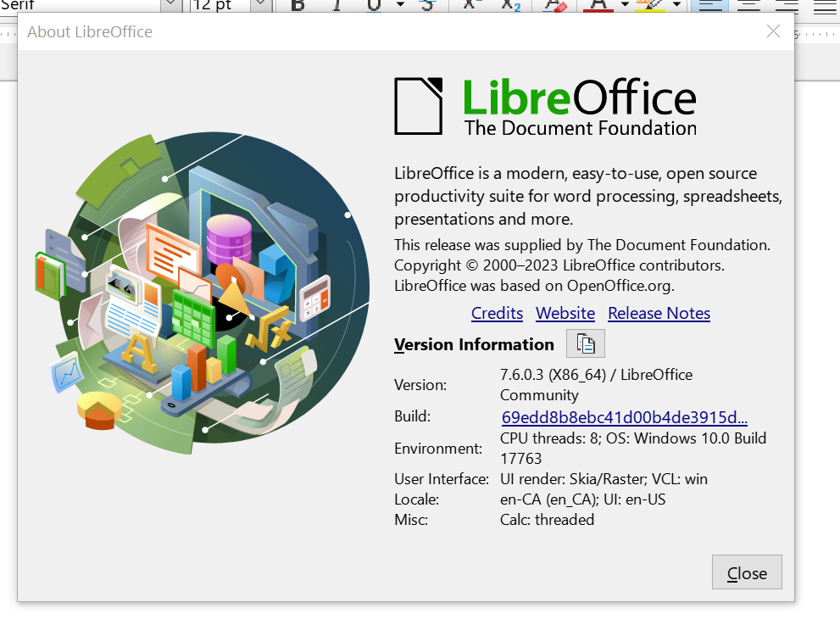The height and width of the screenshot is (636, 840).
Task: Click locale text 'en-CA (en_CA); UI: en-US'
Action: click(x=583, y=499)
